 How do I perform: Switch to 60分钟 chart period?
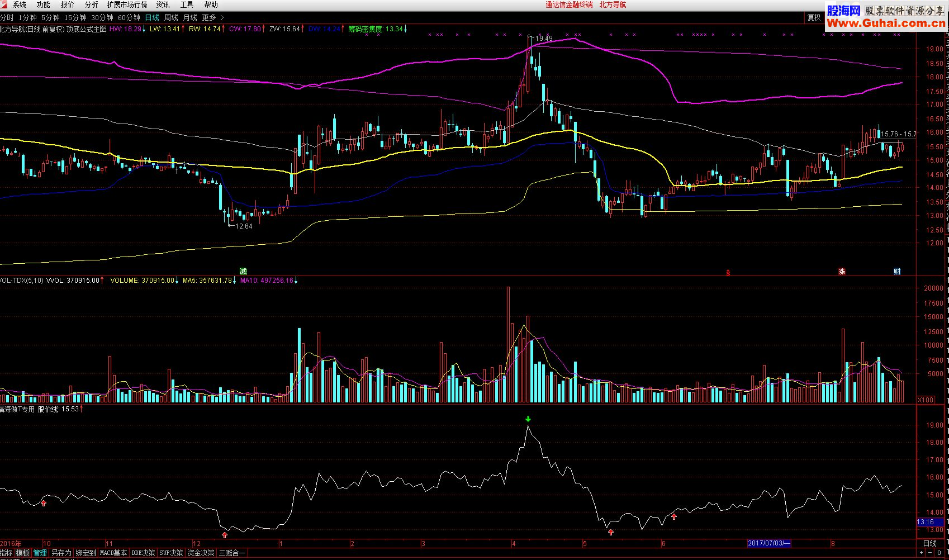(x=129, y=18)
